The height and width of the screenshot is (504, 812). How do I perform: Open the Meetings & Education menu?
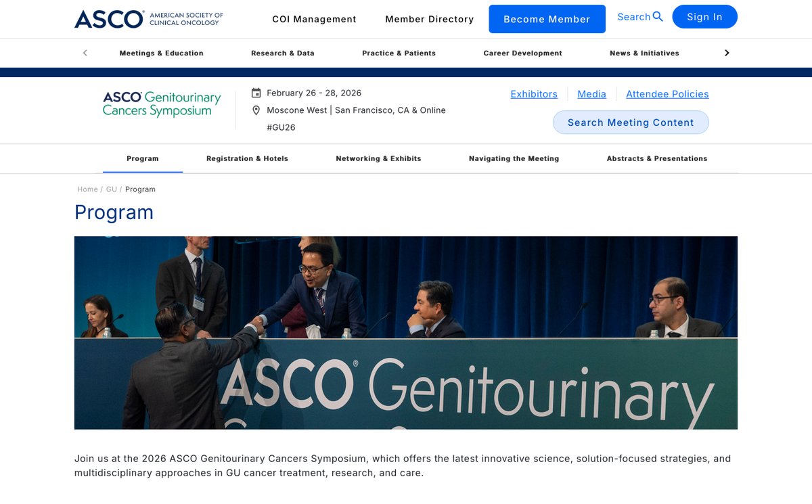[x=161, y=53]
